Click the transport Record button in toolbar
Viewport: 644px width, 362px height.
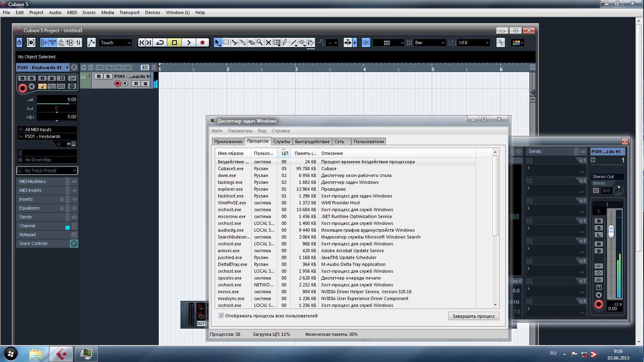(x=202, y=43)
